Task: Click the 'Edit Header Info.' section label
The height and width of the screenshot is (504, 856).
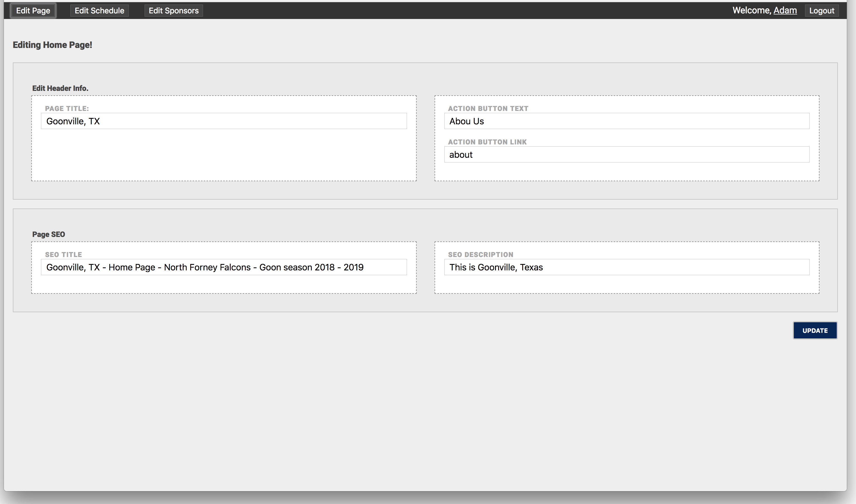Action: (60, 88)
